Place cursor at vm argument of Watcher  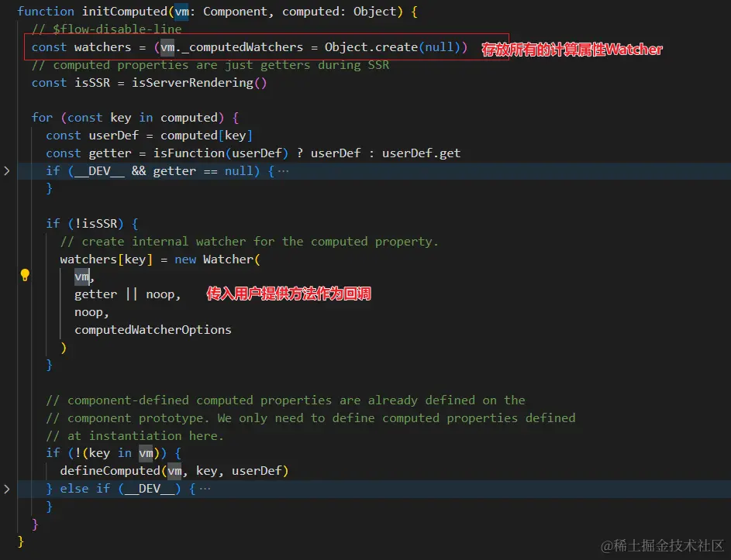point(81,277)
